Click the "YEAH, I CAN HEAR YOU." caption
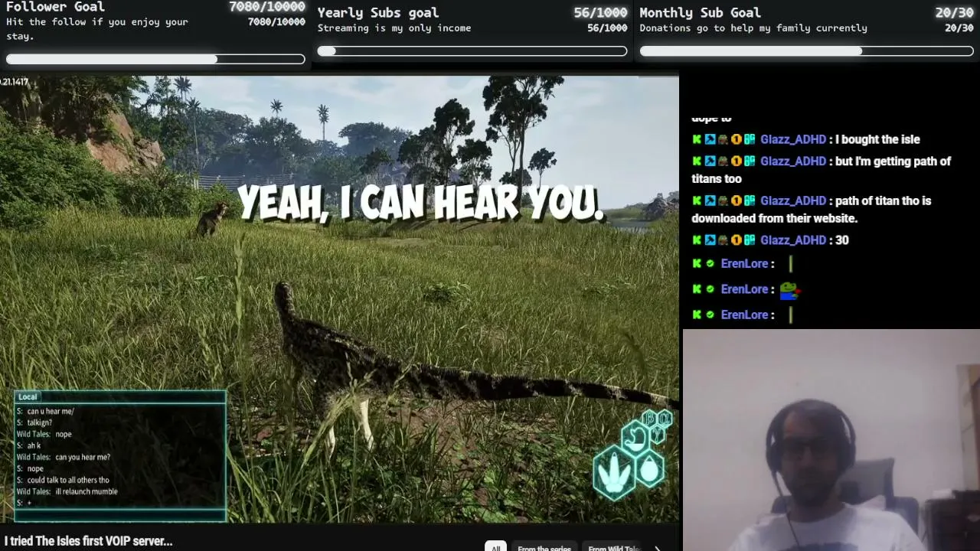The width and height of the screenshot is (980, 551). (421, 204)
